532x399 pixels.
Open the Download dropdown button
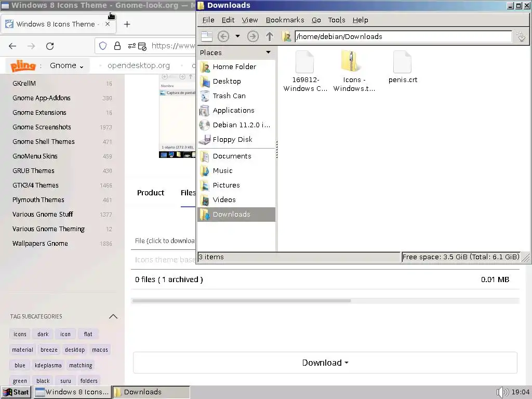pos(325,363)
